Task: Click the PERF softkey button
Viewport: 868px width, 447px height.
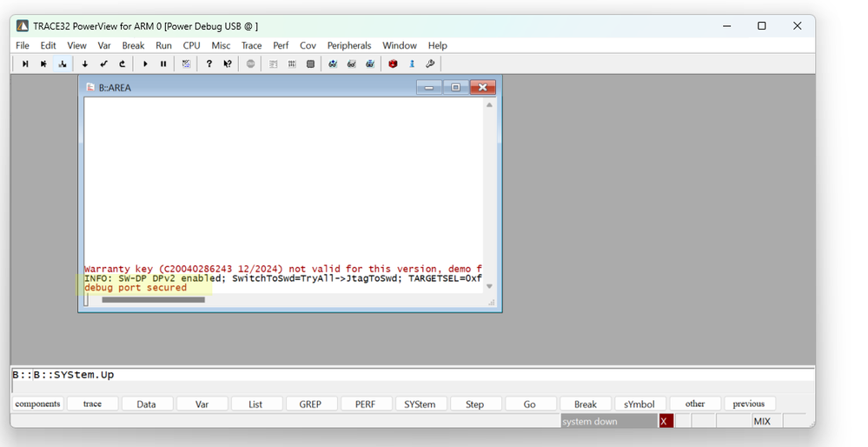Action: (x=365, y=404)
